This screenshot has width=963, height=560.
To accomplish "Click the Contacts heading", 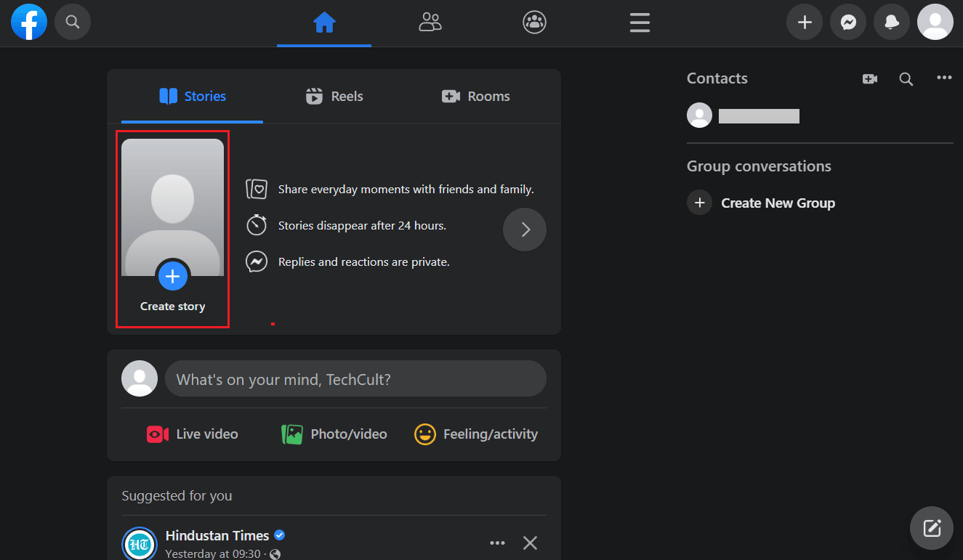I will (x=717, y=78).
